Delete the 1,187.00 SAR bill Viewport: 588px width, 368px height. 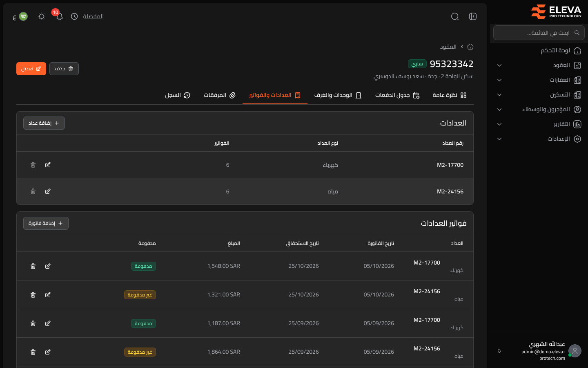(33, 323)
